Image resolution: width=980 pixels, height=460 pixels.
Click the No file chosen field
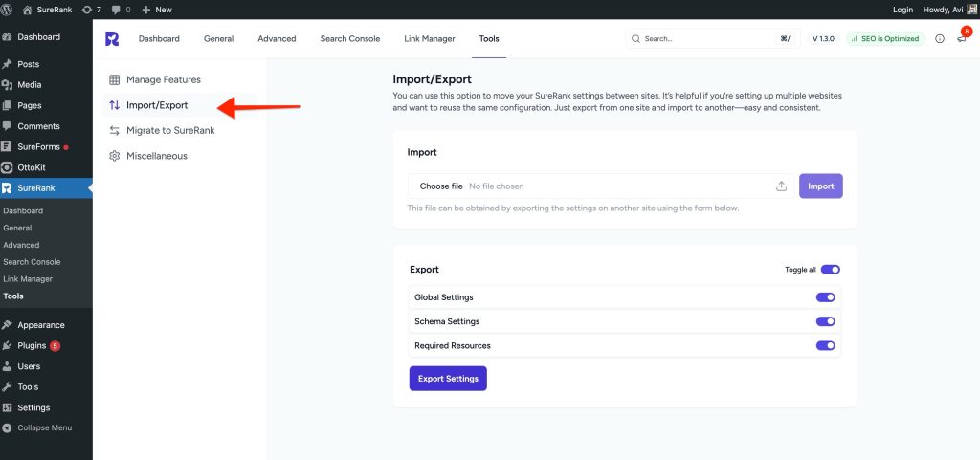(497, 186)
